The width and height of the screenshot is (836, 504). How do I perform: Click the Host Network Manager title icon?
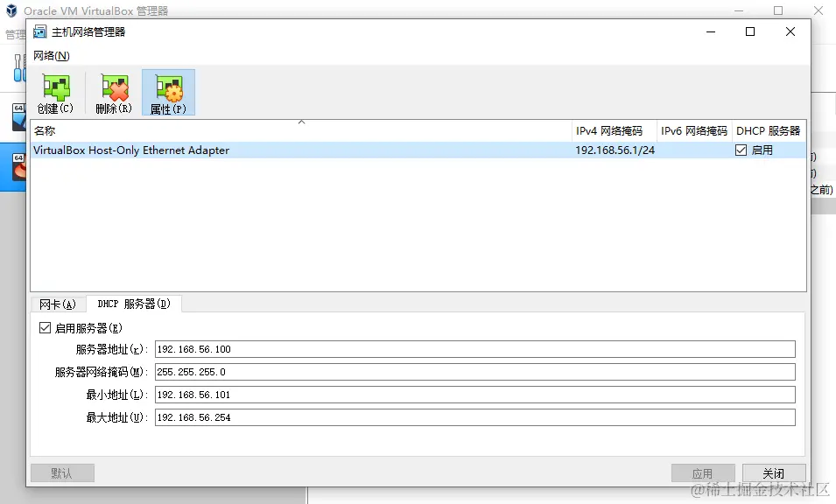(x=40, y=32)
